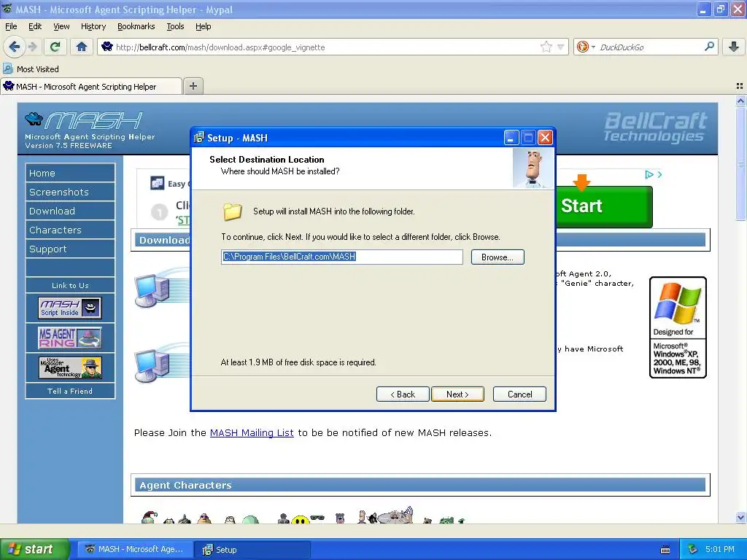Open the Tools menu
Screen dimensions: 747x560
175,26
